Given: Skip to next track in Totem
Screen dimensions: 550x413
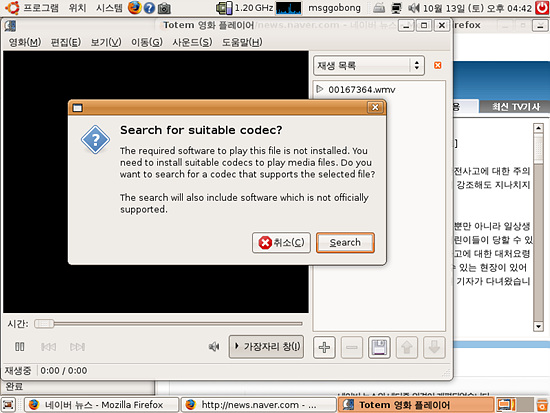Looking at the screenshot, I should (77, 347).
